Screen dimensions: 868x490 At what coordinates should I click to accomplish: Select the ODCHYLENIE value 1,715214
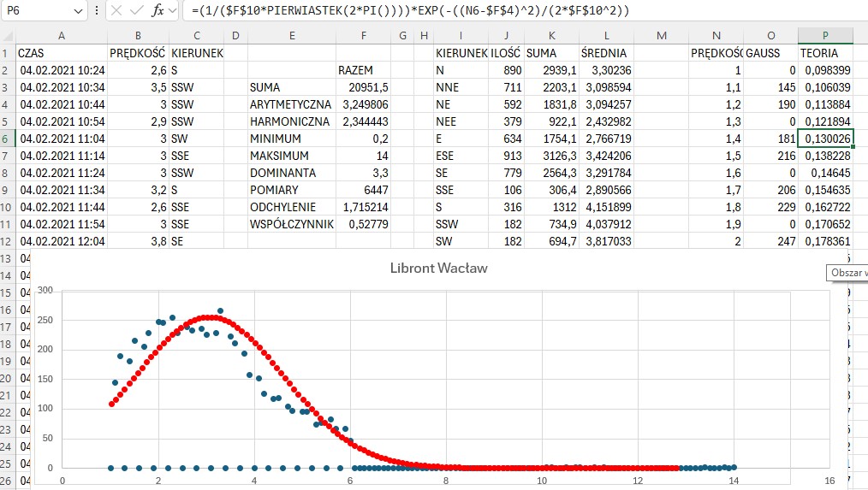coord(364,207)
